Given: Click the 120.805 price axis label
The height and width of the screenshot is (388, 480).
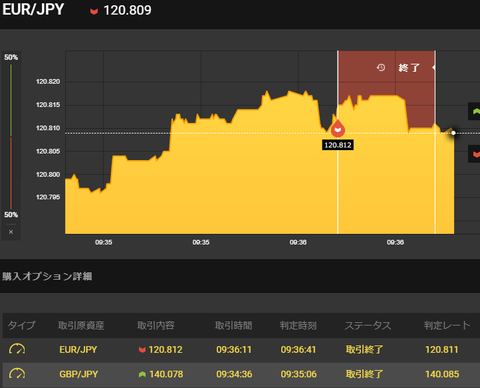Looking at the screenshot, I should pos(48,151).
